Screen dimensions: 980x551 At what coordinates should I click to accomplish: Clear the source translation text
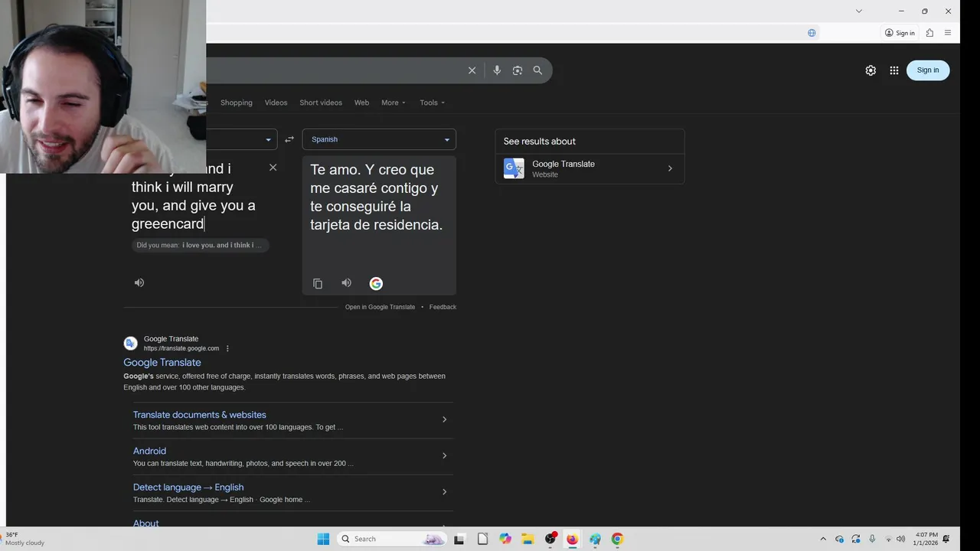(x=273, y=168)
